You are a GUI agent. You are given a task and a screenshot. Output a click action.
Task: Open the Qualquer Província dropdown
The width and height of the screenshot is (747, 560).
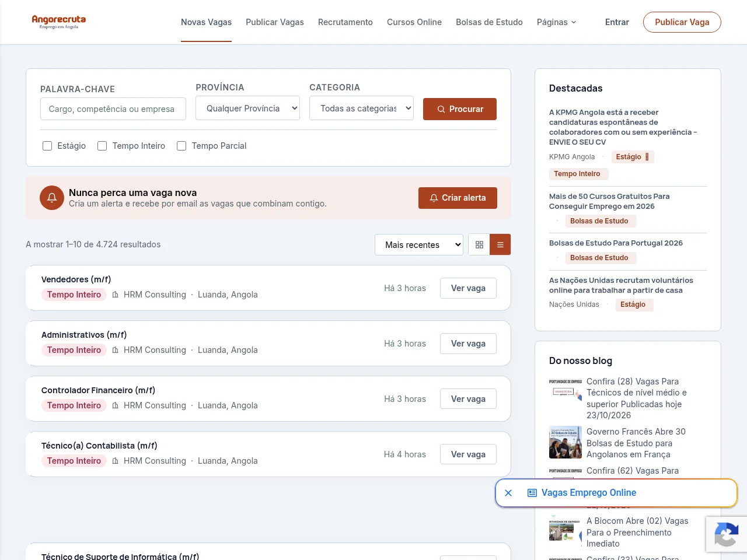coord(248,108)
